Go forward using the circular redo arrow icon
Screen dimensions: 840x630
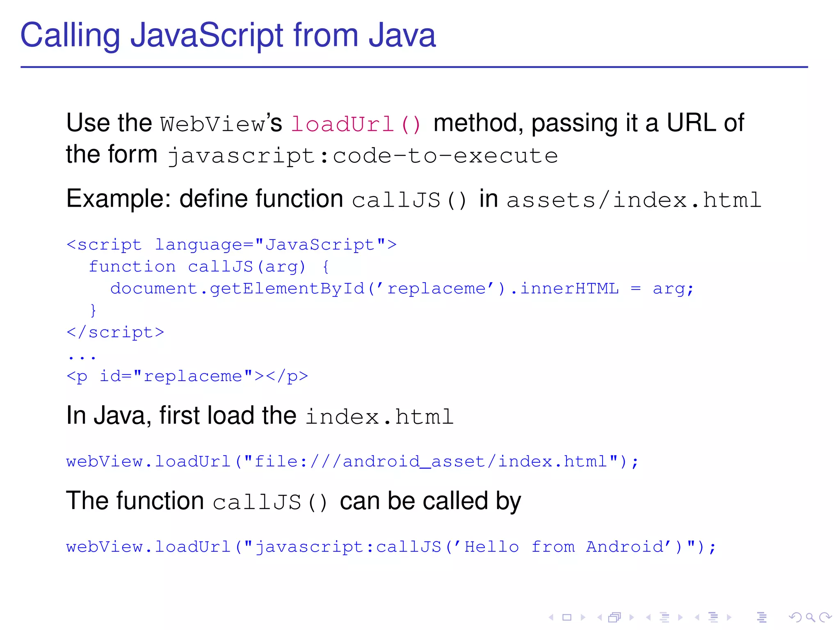pyautogui.click(x=825, y=617)
